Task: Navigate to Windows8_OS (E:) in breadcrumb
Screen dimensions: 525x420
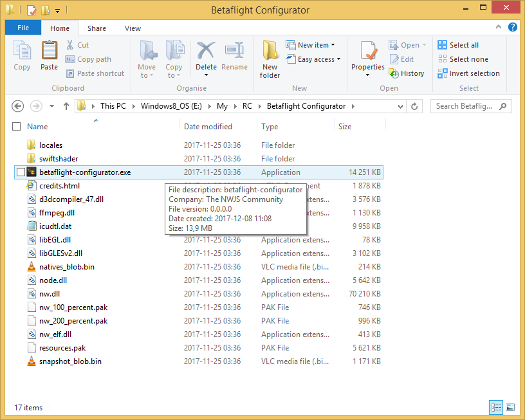Action: [x=171, y=106]
